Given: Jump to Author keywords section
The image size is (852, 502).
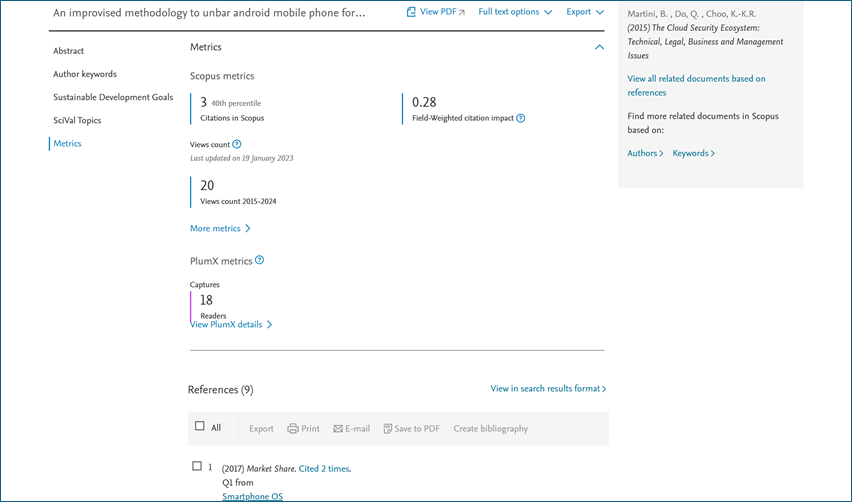Looking at the screenshot, I should 85,74.
